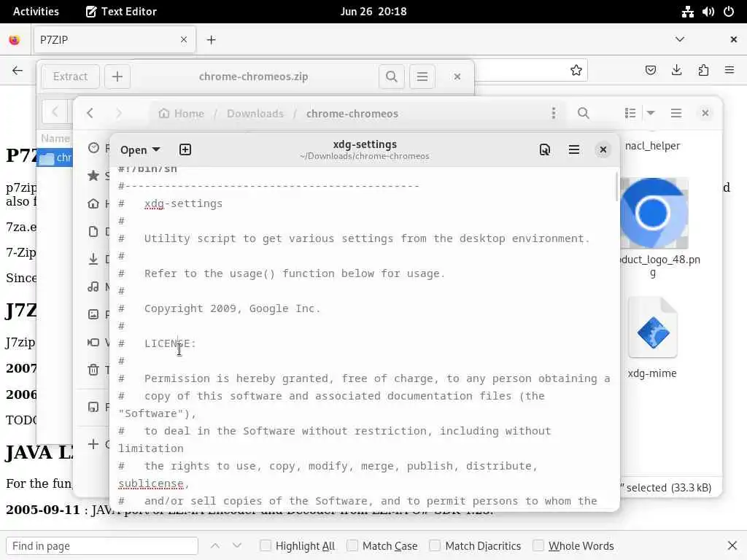Screen dimensions: 747x560
Task: Click the Documents sidebar icon
Action: click(93, 231)
